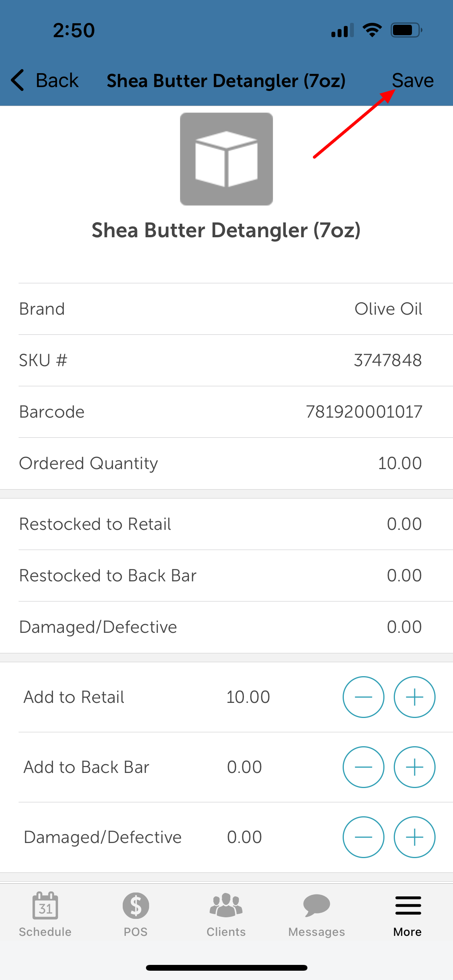The height and width of the screenshot is (980, 453).
Task: Select the Add to Retail quantity value
Action: tap(248, 697)
